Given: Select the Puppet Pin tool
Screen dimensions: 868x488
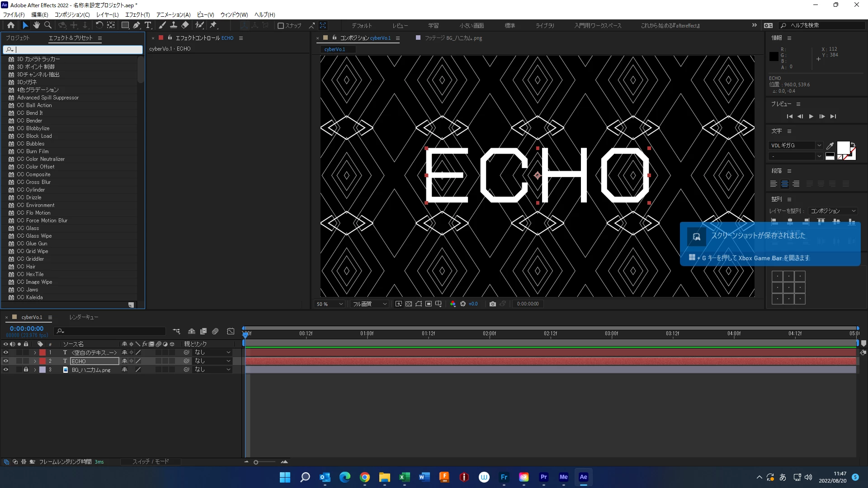Looking at the screenshot, I should [x=213, y=25].
